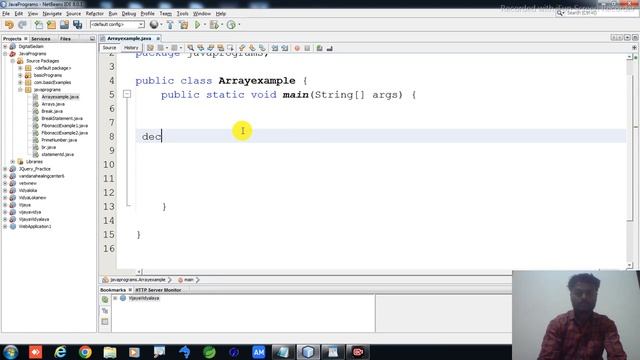This screenshot has height=360, width=640.
Task: Expand the Libraries node
Action: pyautogui.click(x=13, y=162)
